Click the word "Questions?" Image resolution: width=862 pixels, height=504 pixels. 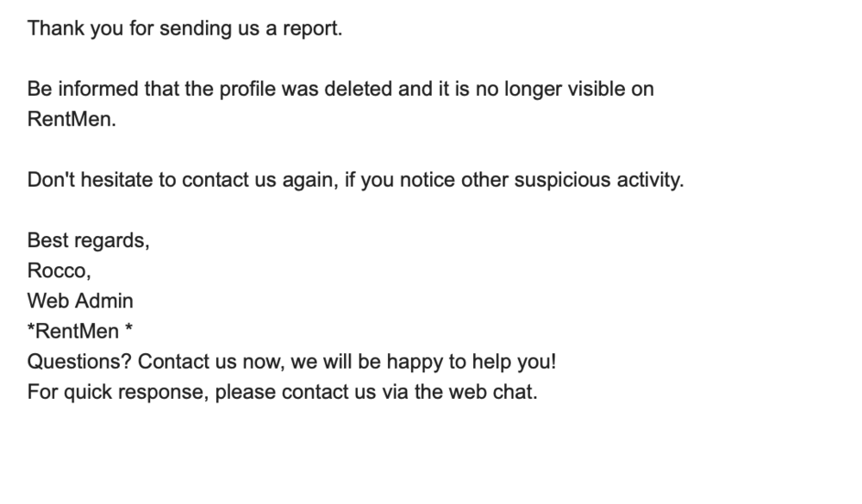[x=79, y=363]
